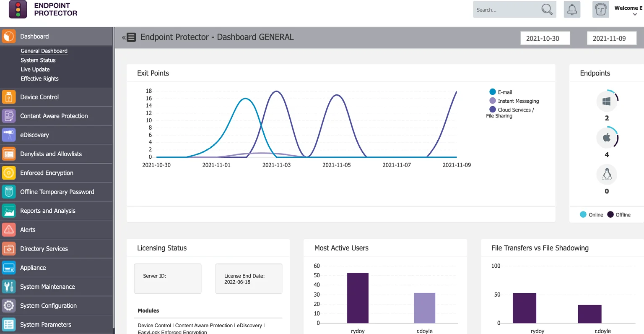Click the Device Control USB icon
The height and width of the screenshot is (334, 644).
[x=9, y=97]
